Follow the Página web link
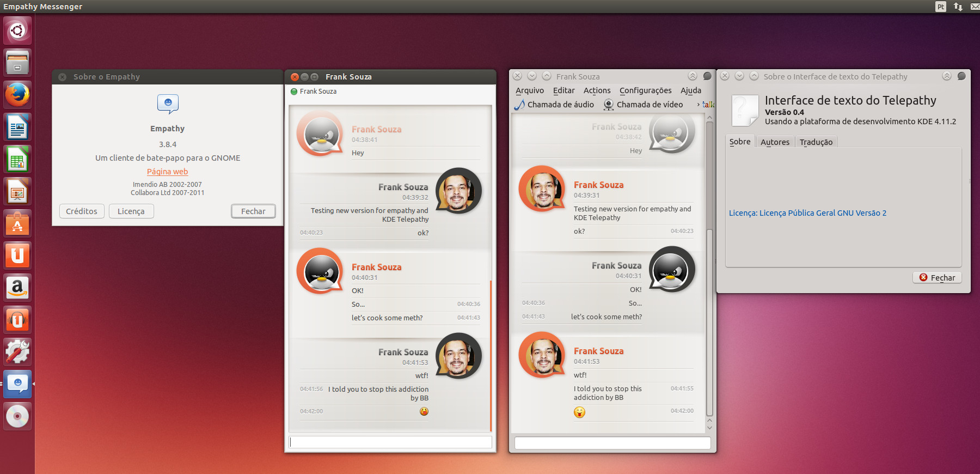 pyautogui.click(x=167, y=172)
